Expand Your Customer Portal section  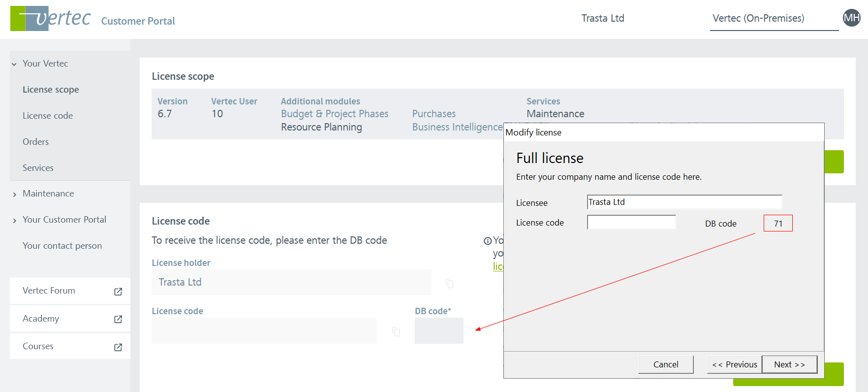[15, 220]
